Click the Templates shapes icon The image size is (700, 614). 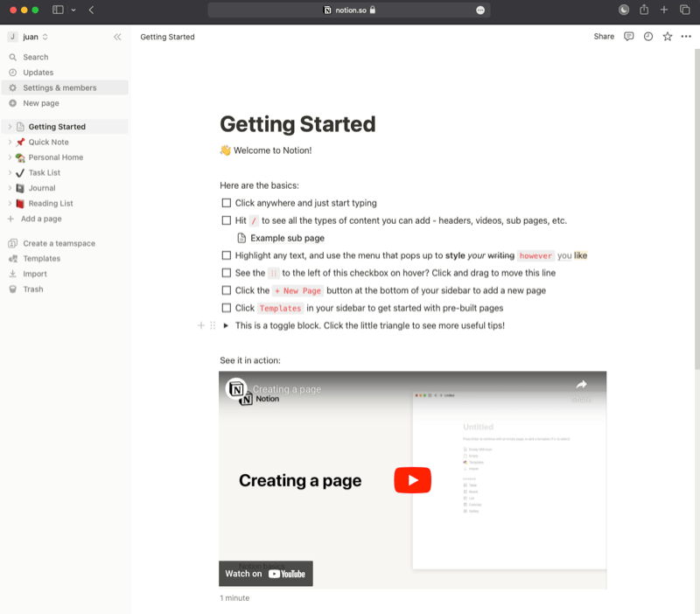coord(13,258)
